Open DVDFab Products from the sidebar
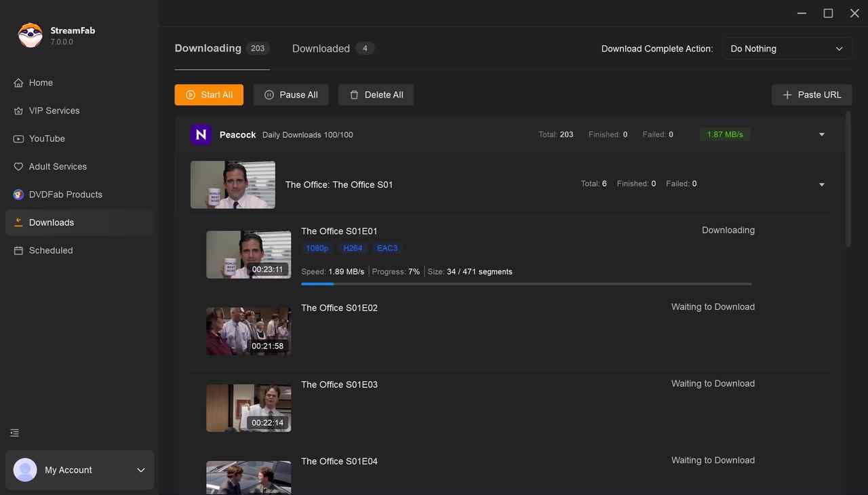 point(64,194)
